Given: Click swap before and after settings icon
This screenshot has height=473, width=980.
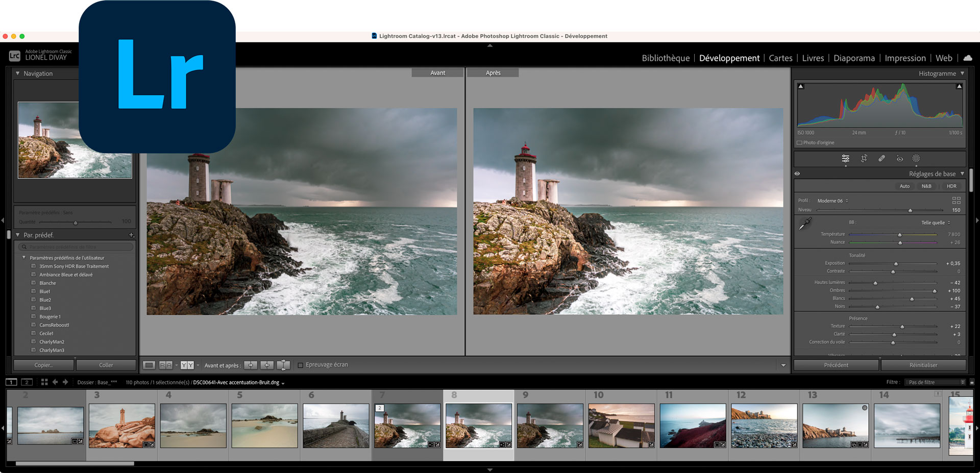Looking at the screenshot, I should point(283,365).
